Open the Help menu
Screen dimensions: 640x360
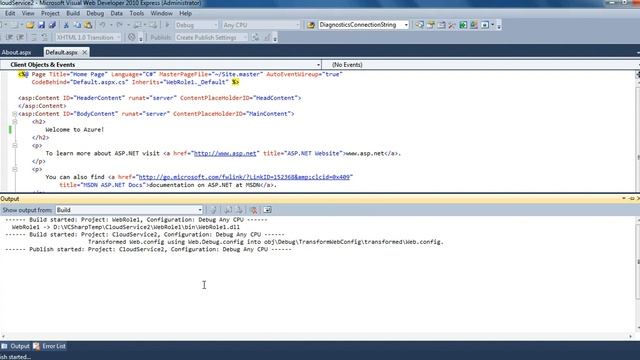coord(185,13)
